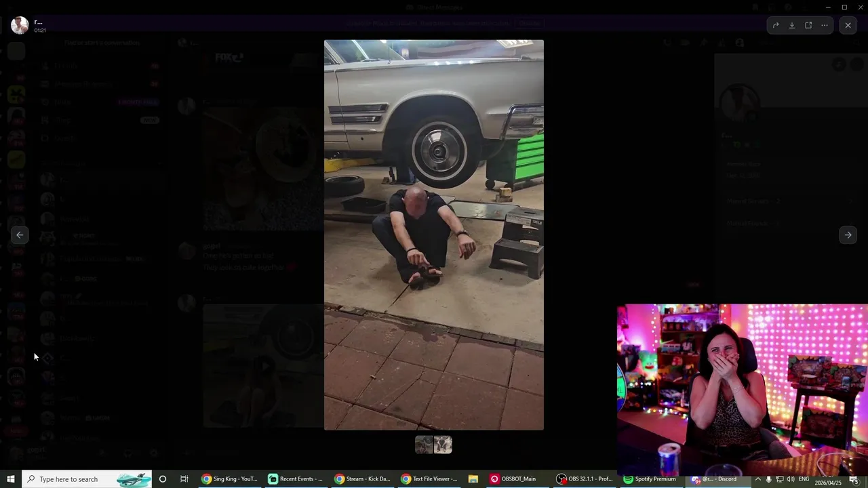The height and width of the screenshot is (488, 868).
Task: Click the sender's avatar at top left
Action: [20, 25]
